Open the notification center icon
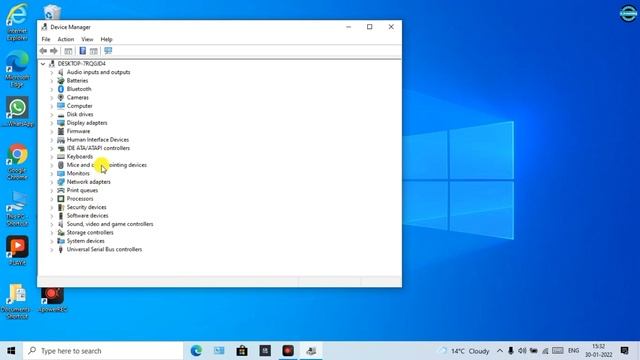Viewport: 640px width, 360px height. [624, 351]
